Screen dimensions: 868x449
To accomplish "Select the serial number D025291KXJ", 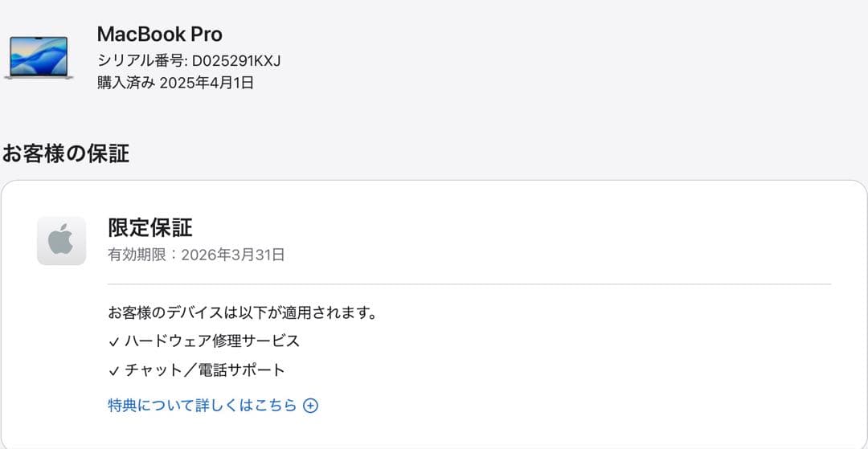I will click(x=235, y=61).
